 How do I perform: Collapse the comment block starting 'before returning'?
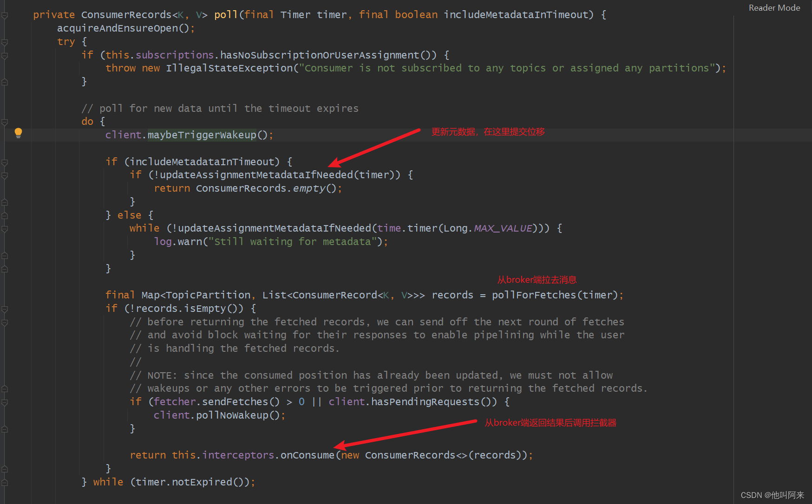click(5, 323)
